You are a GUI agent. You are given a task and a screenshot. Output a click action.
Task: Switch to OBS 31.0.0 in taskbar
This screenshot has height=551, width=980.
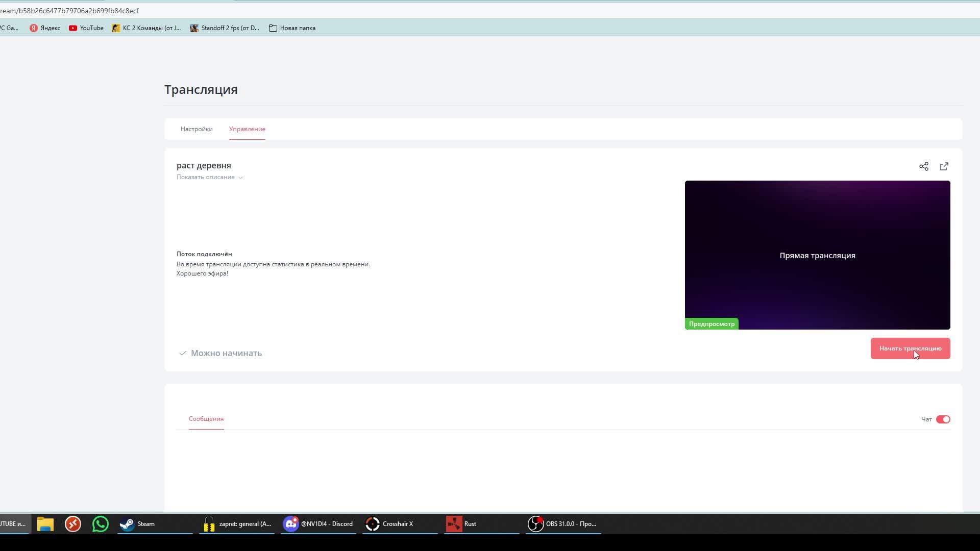pos(563,524)
